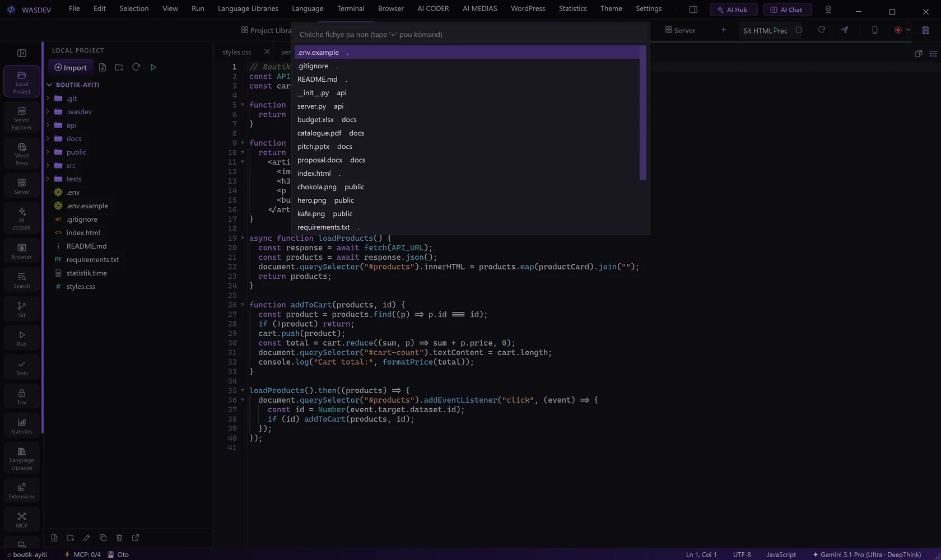
Task: Click the reload icon in top toolbar
Action: point(822,30)
